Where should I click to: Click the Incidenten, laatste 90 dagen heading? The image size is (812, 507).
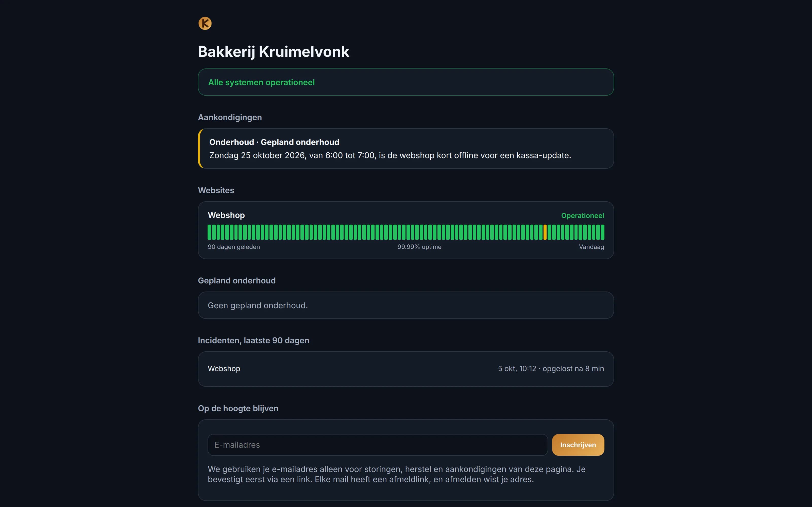coord(253,340)
